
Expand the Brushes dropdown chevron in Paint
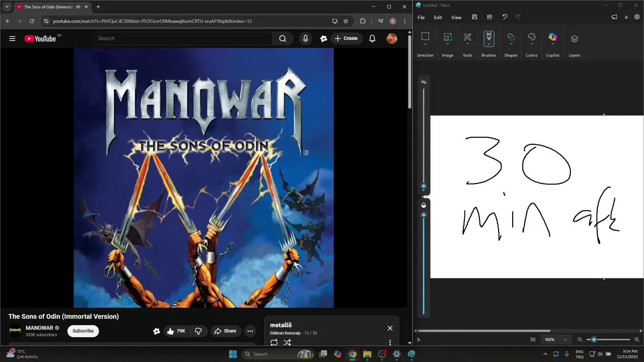pyautogui.click(x=489, y=44)
